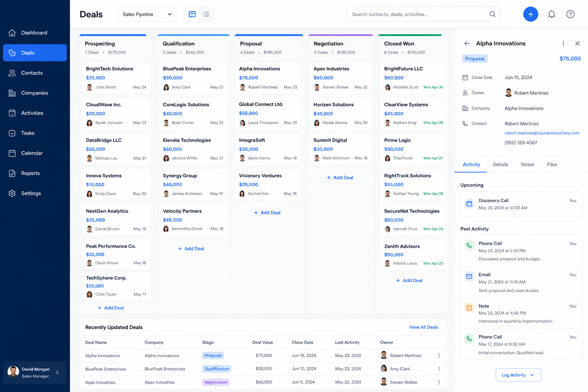Open the Dashboard home icon
This screenshot has height=392, width=588.
(12, 33)
